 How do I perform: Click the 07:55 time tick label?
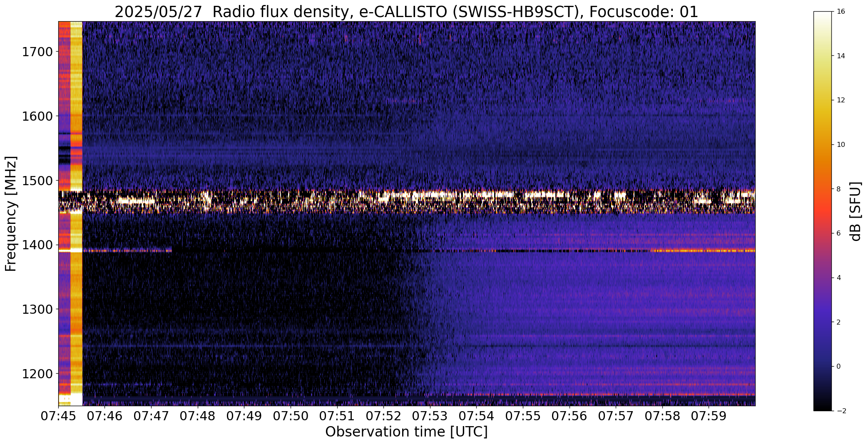[523, 416]
